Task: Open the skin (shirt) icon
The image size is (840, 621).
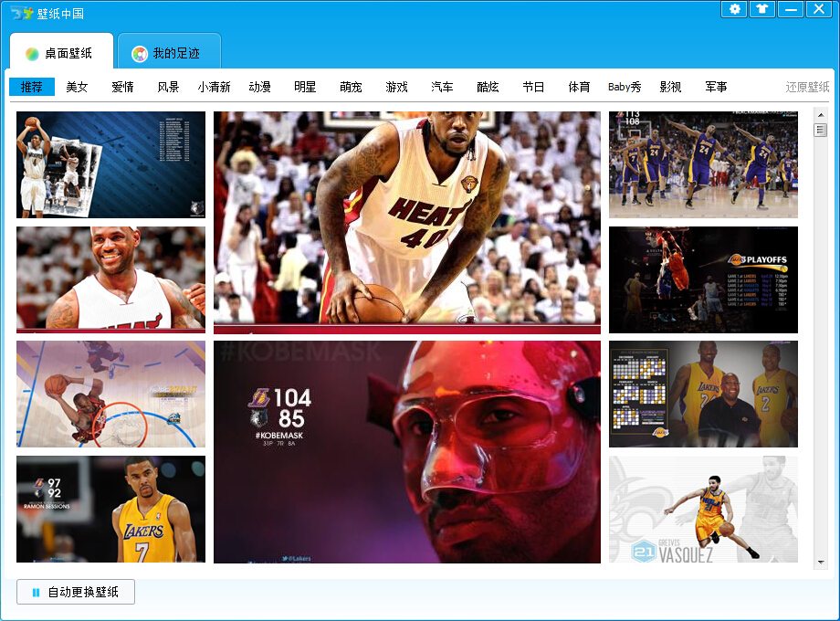Action: 762,9
